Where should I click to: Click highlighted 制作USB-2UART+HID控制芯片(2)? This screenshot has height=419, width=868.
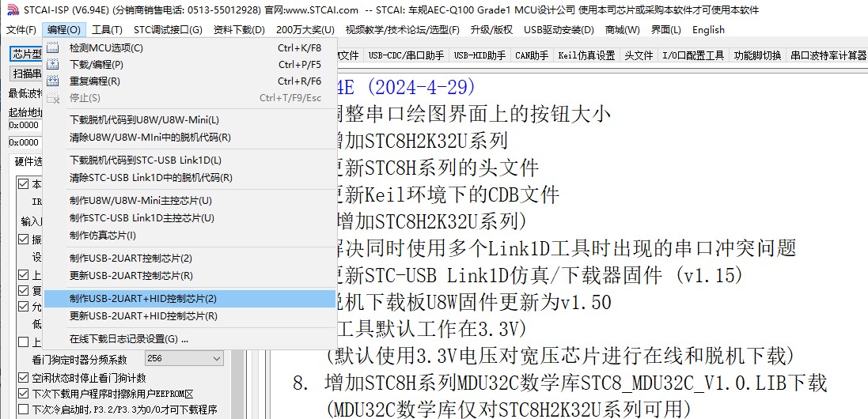coord(190,299)
